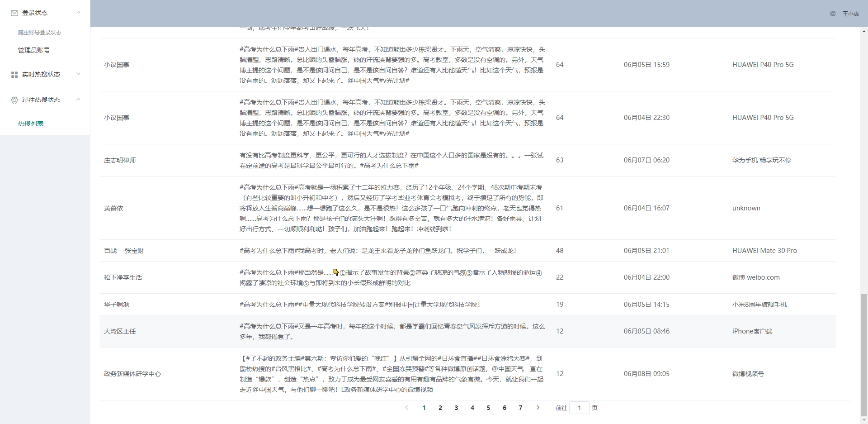Click count 19 in 华子啊湫 row
This screenshot has height=424, width=868.
(560, 305)
